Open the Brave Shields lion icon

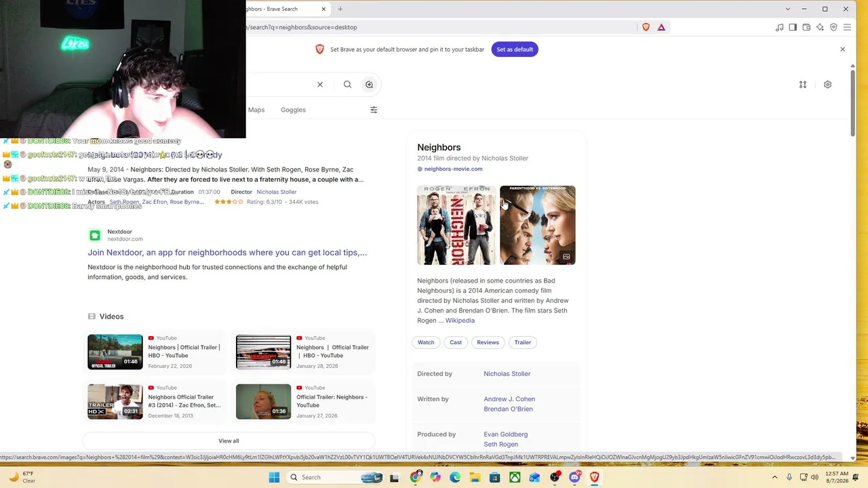(x=646, y=27)
